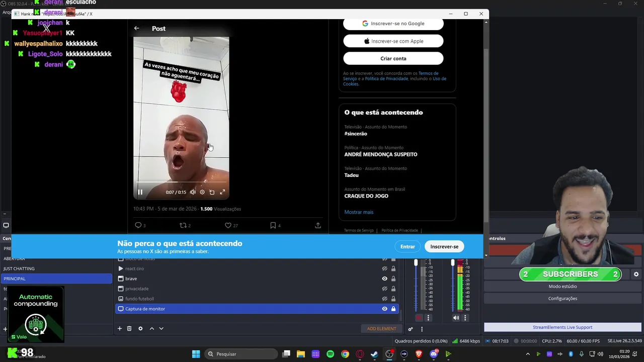Image resolution: width=644 pixels, height=362 pixels.
Task: Sign up with Google button
Action: (393, 24)
